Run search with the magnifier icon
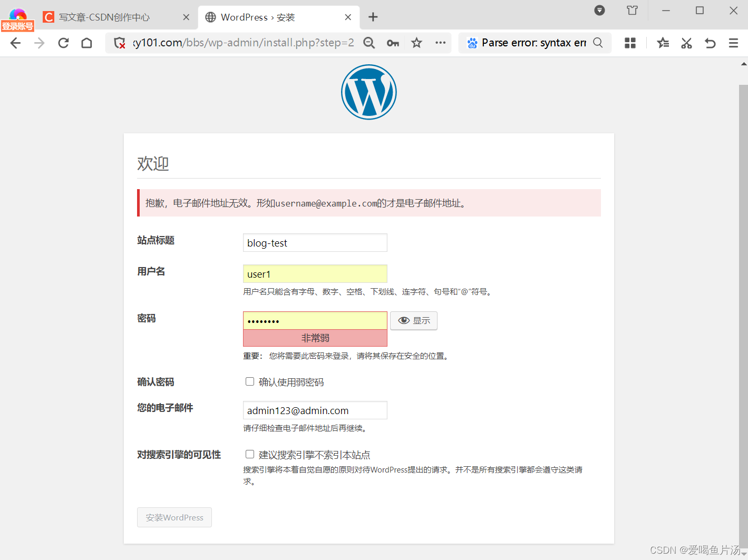748x560 pixels. [x=598, y=43]
